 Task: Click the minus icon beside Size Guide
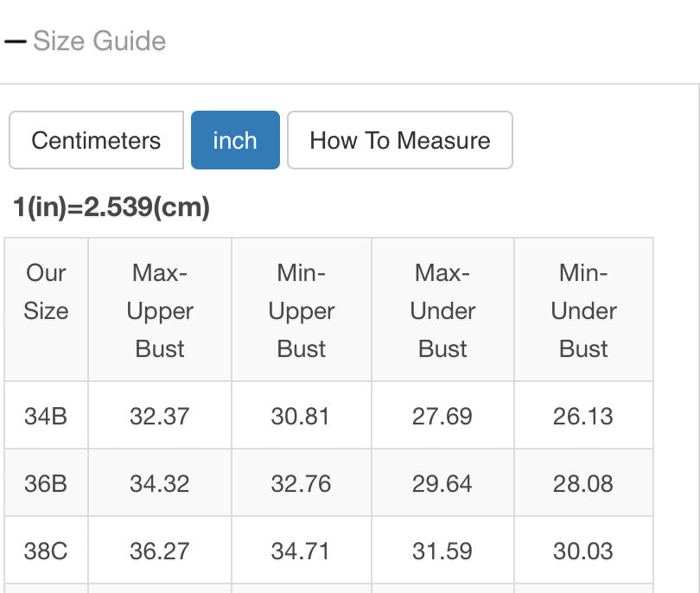tap(16, 41)
